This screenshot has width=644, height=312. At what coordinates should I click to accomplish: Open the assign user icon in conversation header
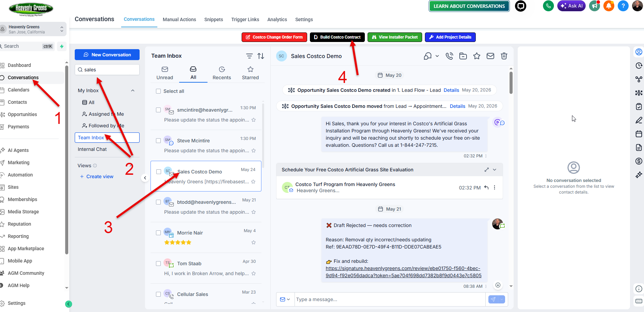pos(428,56)
